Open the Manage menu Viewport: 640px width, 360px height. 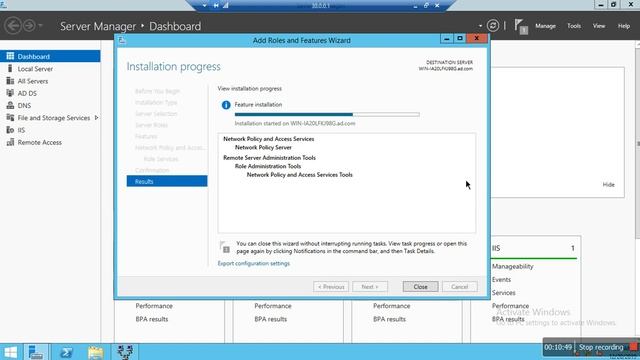click(x=545, y=26)
